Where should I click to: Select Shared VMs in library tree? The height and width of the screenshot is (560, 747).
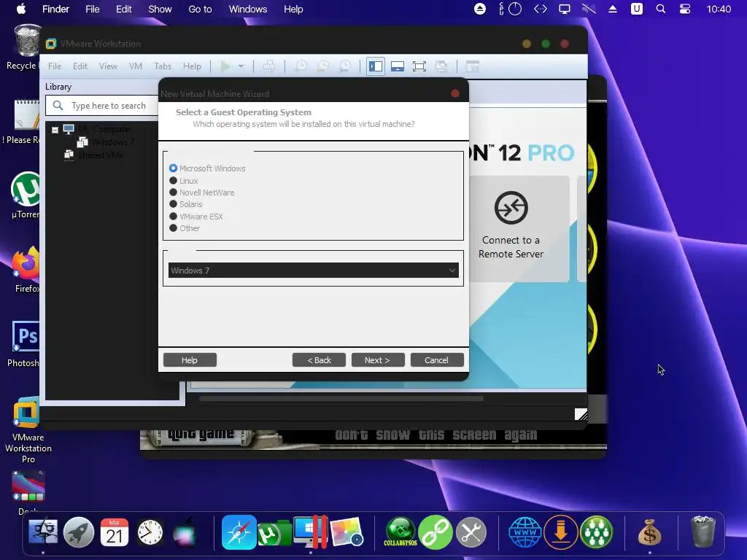click(x=94, y=155)
